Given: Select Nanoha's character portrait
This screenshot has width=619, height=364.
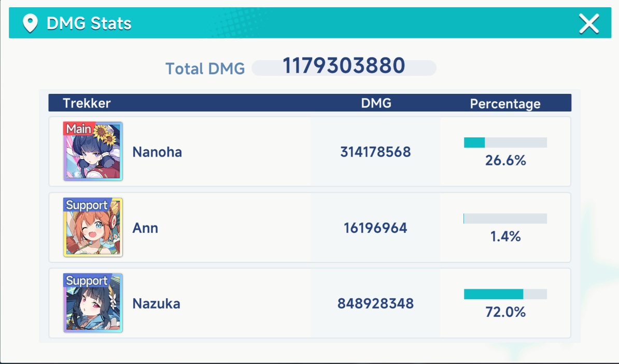Looking at the screenshot, I should coord(93,151).
